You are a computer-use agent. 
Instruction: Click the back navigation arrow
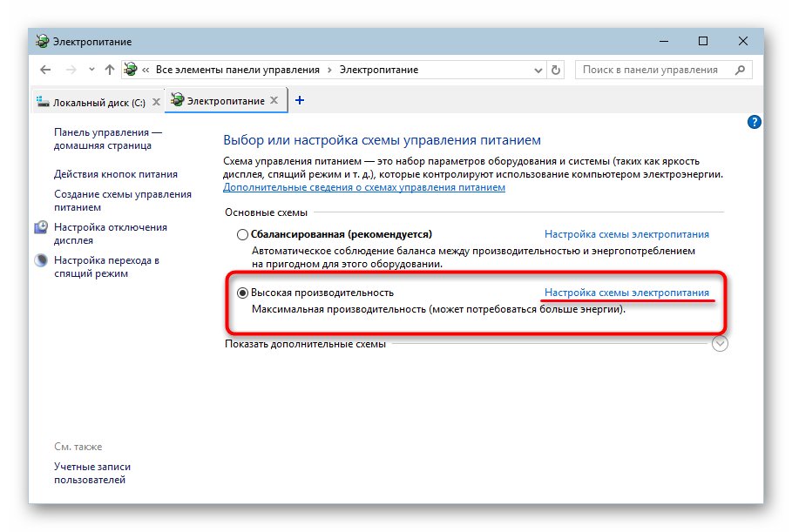45,70
